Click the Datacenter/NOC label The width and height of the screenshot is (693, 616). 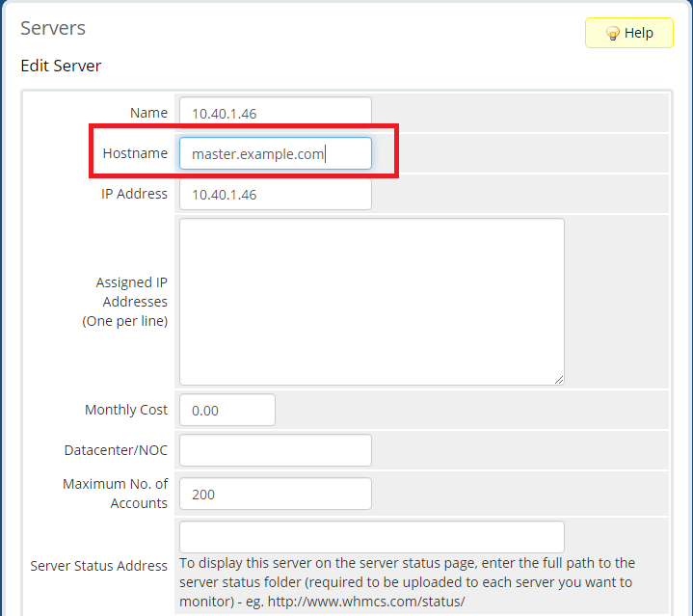pos(116,450)
